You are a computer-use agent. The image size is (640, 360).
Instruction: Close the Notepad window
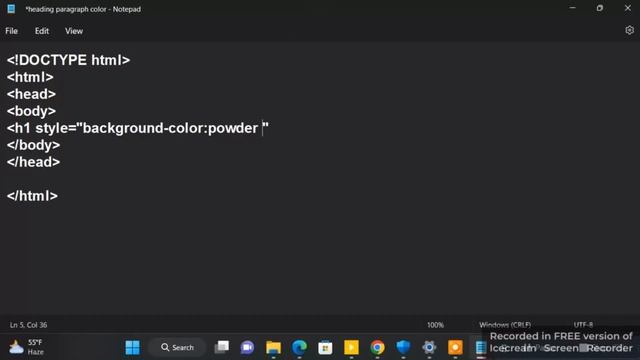pos(627,8)
